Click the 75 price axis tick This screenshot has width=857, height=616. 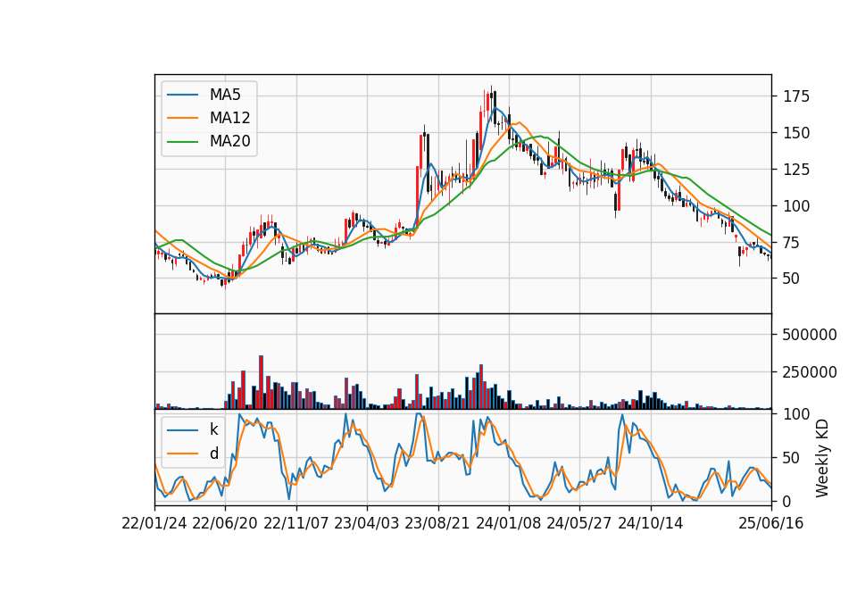click(x=792, y=242)
